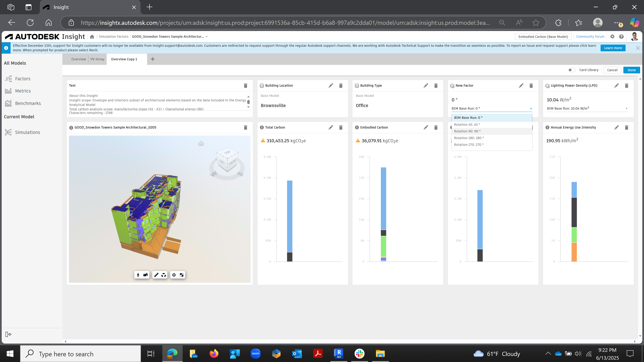
Task: Toggle the explode model tool in viewer
Action: tap(164, 275)
